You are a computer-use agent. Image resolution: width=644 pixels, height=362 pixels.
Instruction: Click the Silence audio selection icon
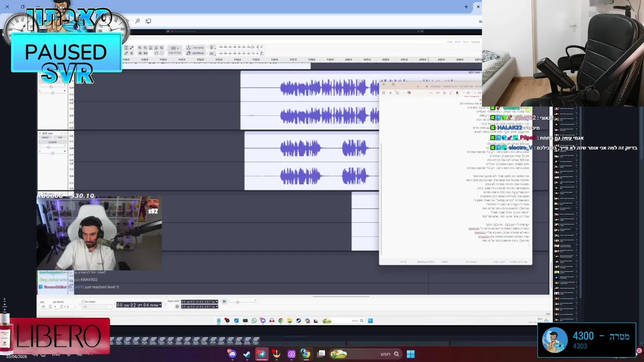pyautogui.click(x=145, y=53)
